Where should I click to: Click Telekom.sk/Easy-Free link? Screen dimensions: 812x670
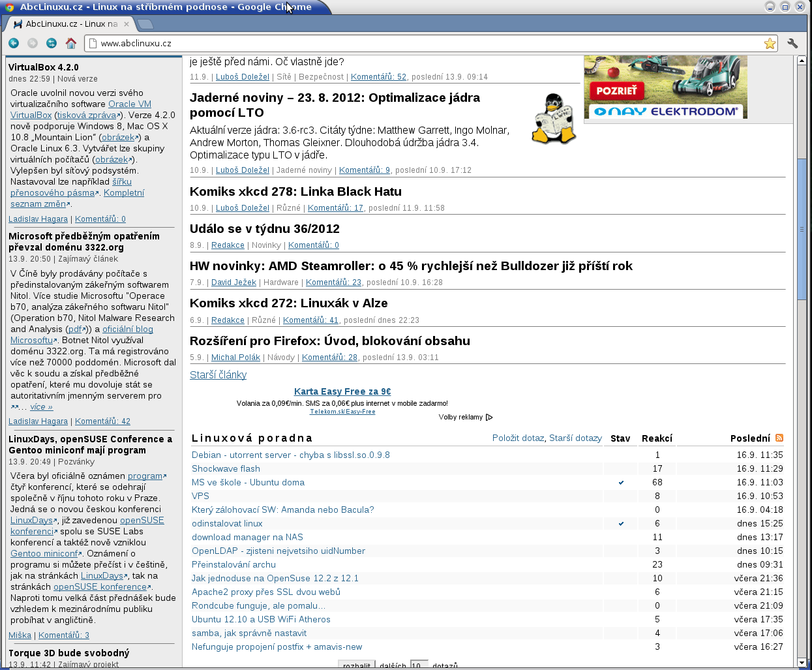coord(342,412)
